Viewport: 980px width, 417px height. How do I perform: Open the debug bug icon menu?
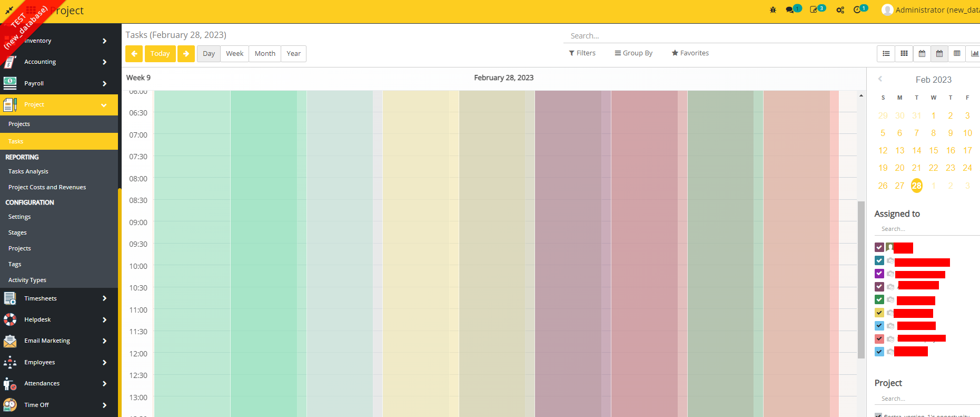[773, 10]
